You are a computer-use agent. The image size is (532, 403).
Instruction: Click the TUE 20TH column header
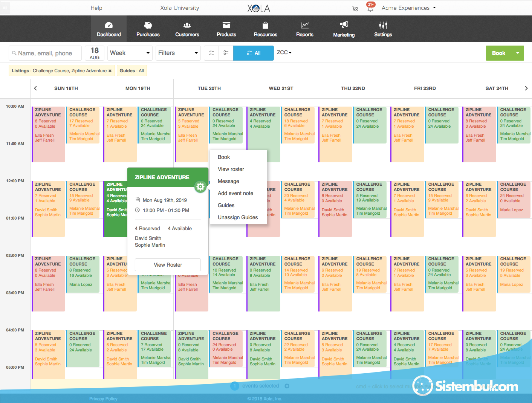point(209,89)
